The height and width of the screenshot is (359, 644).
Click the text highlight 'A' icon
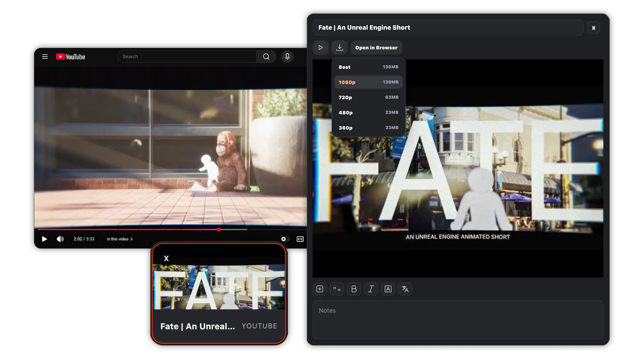coord(388,289)
